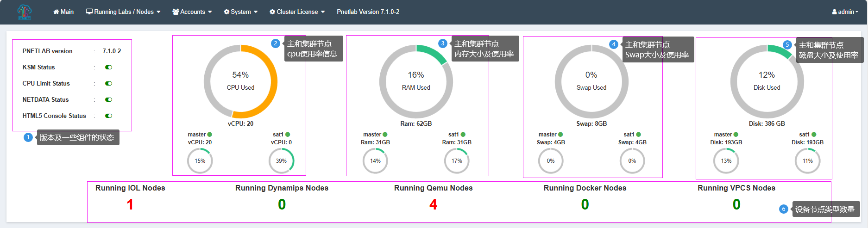This screenshot has height=228, width=868.
Task: Click the user icon beside admin
Action: click(834, 12)
